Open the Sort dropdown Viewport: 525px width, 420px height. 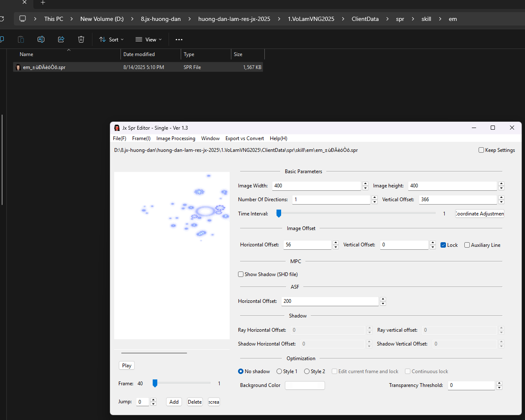[x=111, y=39]
